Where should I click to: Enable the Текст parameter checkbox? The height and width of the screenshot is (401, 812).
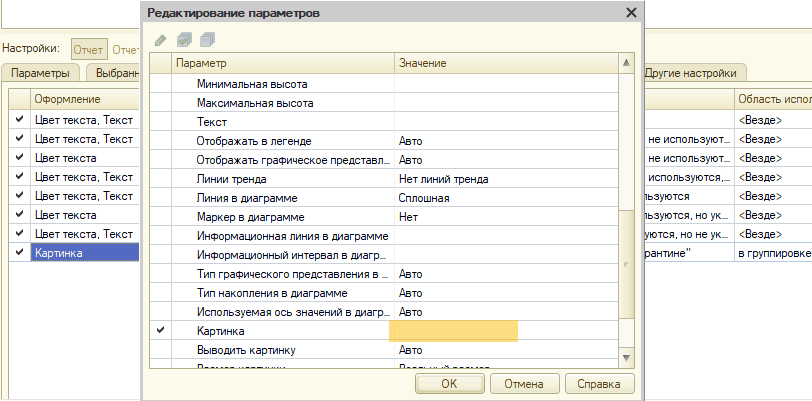[x=161, y=122]
